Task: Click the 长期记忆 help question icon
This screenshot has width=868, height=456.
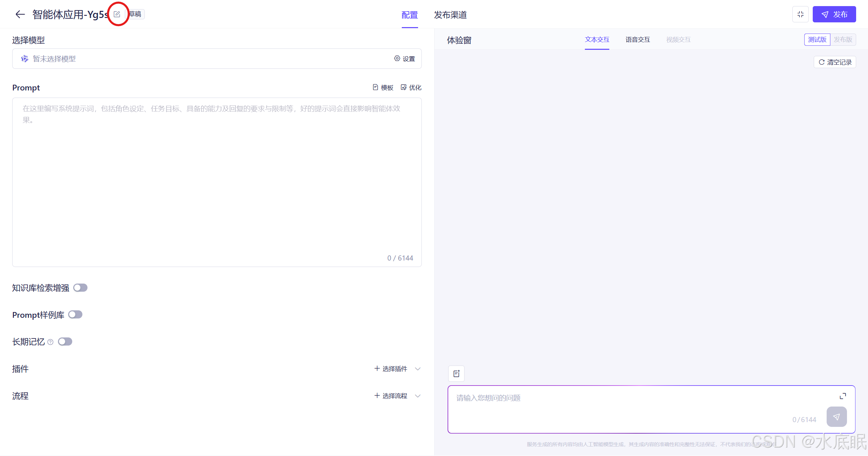Action: tap(51, 342)
